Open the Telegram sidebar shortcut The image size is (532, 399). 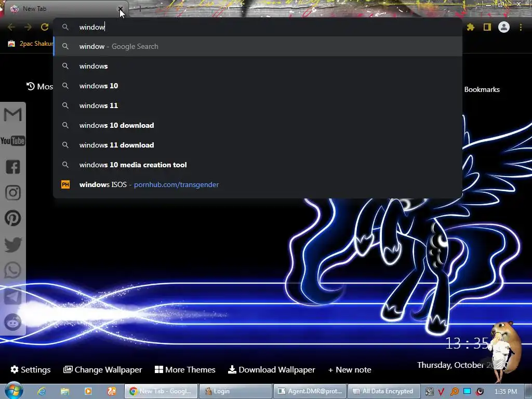click(13, 296)
